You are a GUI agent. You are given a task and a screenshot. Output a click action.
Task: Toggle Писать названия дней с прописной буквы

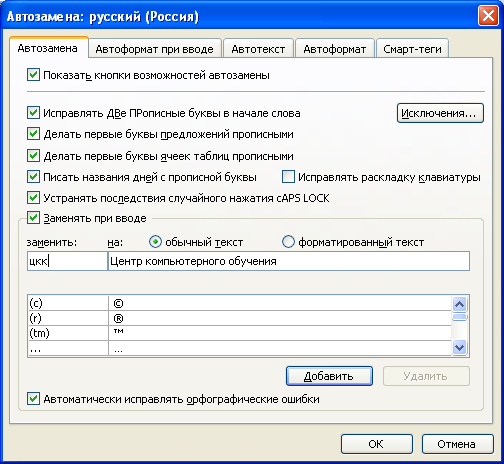tap(33, 177)
